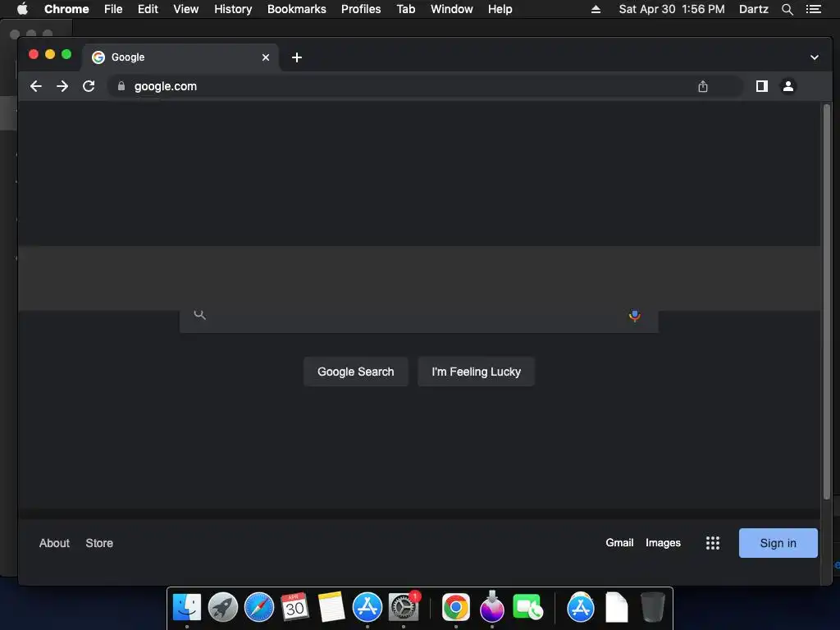This screenshot has height=630, width=840.
Task: Close the Google tab
Action: pos(266,57)
